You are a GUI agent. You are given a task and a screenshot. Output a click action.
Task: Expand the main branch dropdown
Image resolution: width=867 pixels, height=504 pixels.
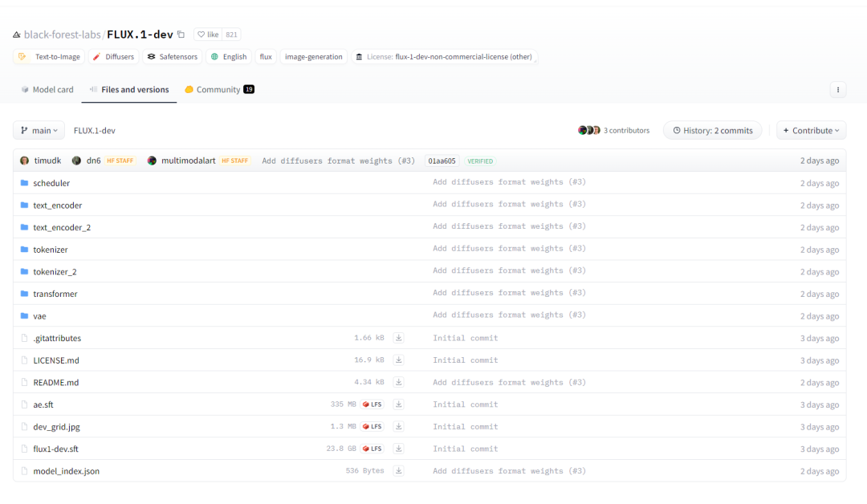pyautogui.click(x=39, y=131)
